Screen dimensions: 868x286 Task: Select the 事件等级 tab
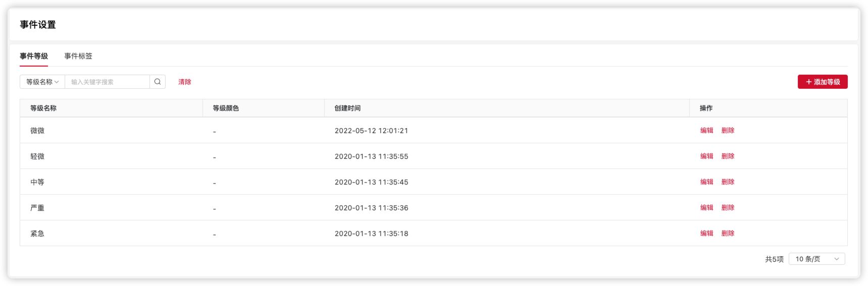(x=34, y=56)
